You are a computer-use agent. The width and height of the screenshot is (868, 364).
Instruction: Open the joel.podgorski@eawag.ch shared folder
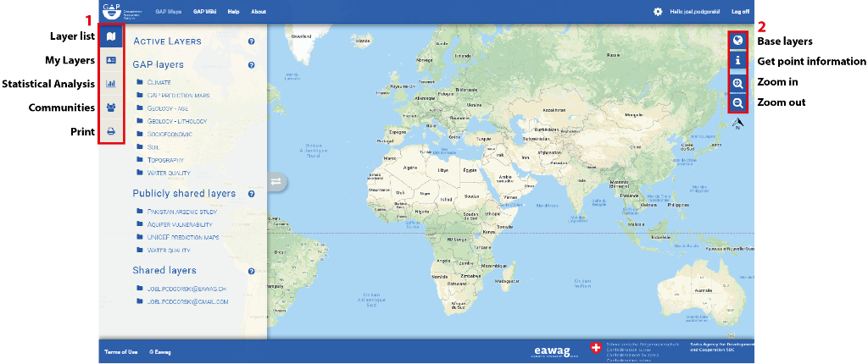[x=181, y=290]
